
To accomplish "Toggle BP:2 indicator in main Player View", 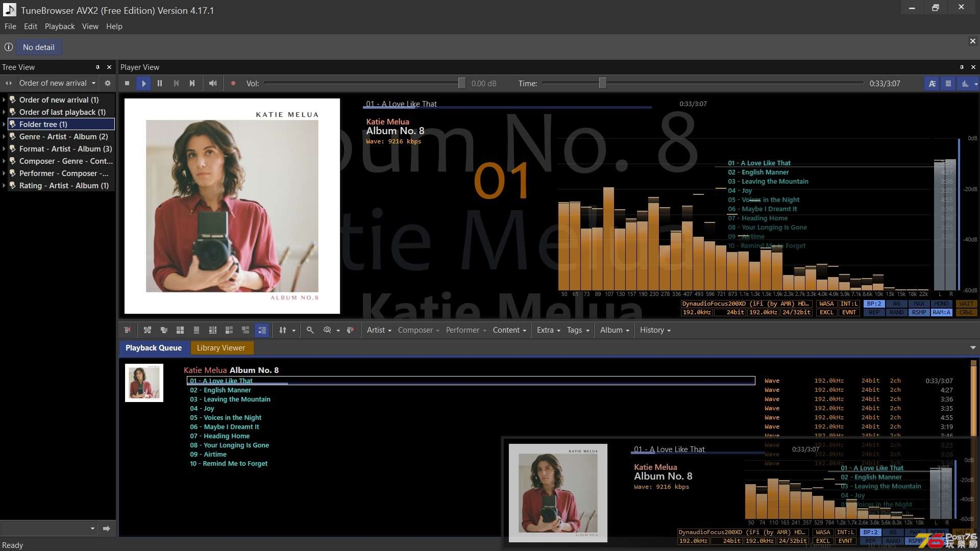I will 874,304.
